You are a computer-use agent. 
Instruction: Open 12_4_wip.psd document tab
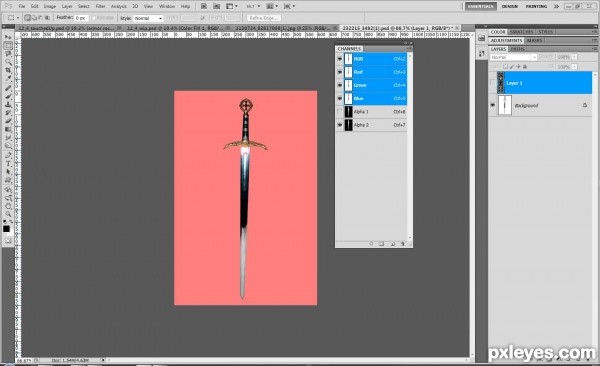click(x=175, y=28)
